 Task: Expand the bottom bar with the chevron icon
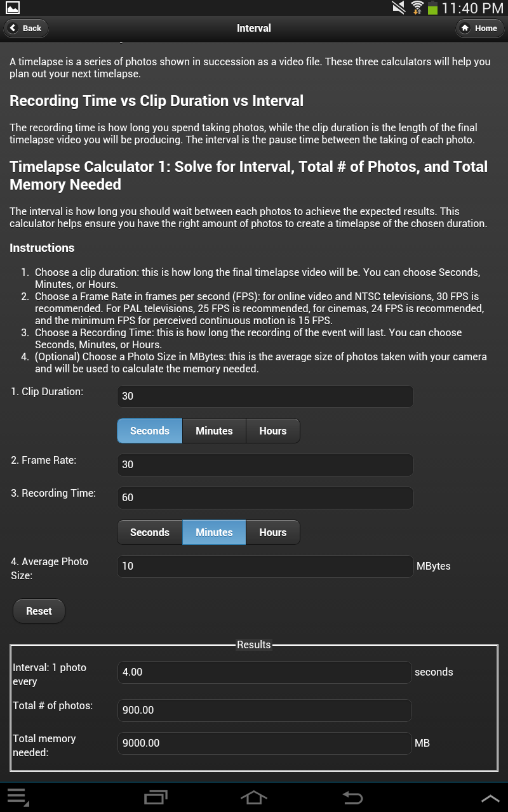click(490, 797)
